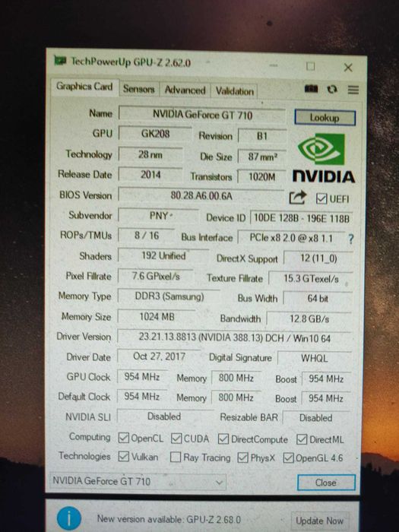
Task: Click the Digital Signature value WHQL
Action: (315, 358)
